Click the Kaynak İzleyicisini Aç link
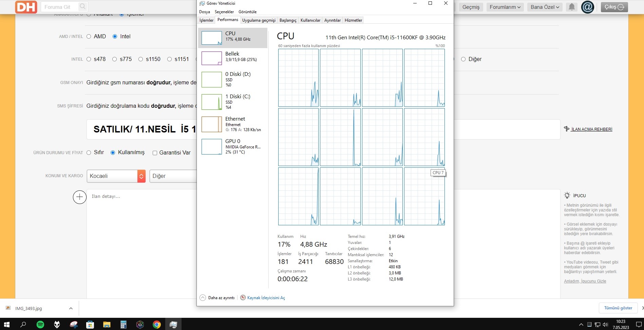This screenshot has width=644, height=330. (x=266, y=298)
